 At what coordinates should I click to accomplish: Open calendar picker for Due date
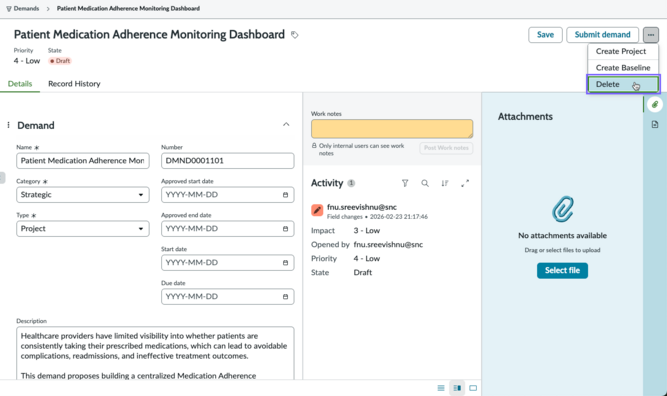click(x=285, y=297)
